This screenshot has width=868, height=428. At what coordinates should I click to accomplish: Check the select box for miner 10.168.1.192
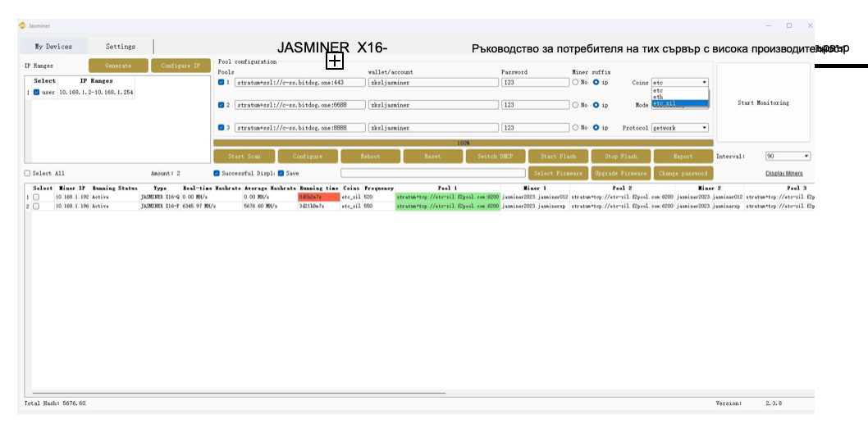pos(36,198)
